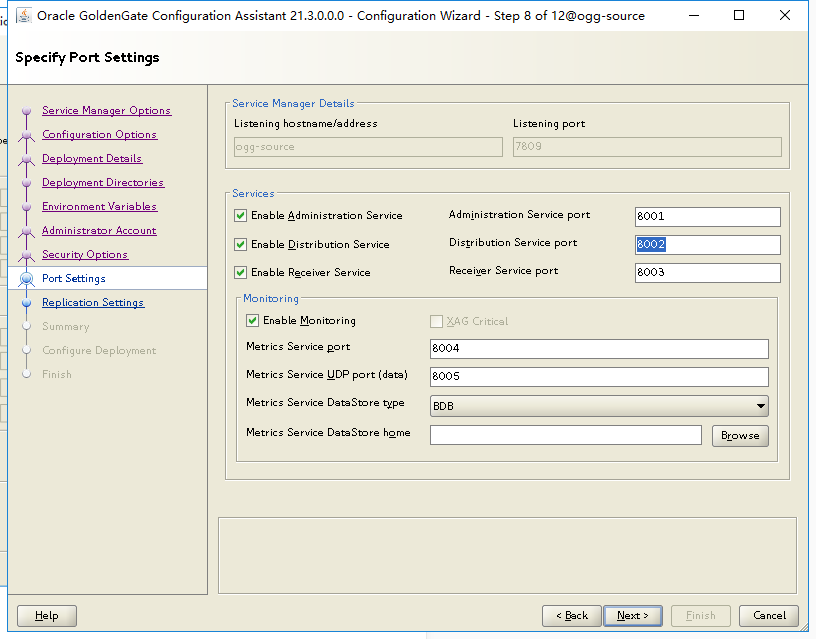Maximize the Configuration Assistant window

coord(738,16)
